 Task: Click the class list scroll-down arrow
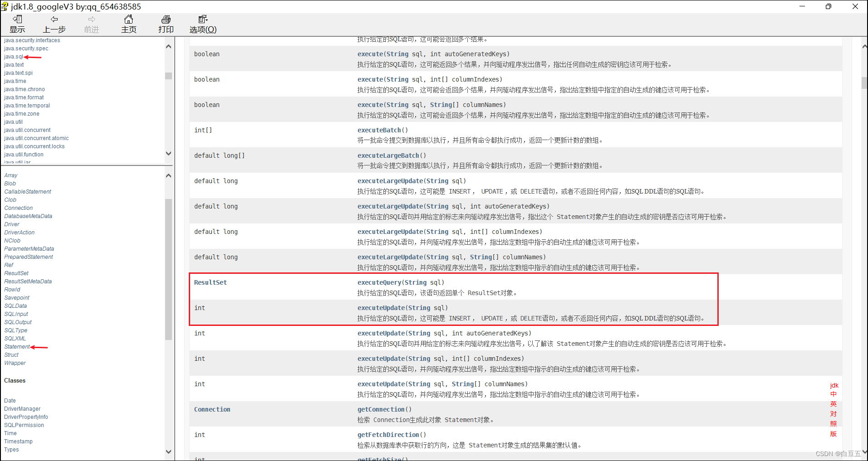coord(169,451)
